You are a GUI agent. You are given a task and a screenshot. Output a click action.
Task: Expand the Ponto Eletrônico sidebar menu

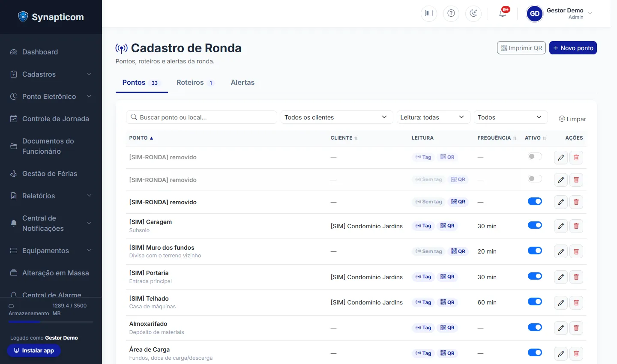[51, 96]
